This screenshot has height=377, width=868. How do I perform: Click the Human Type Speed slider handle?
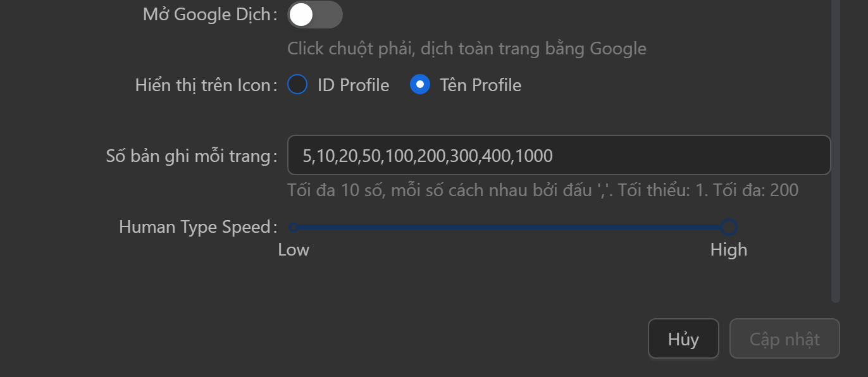tap(729, 226)
